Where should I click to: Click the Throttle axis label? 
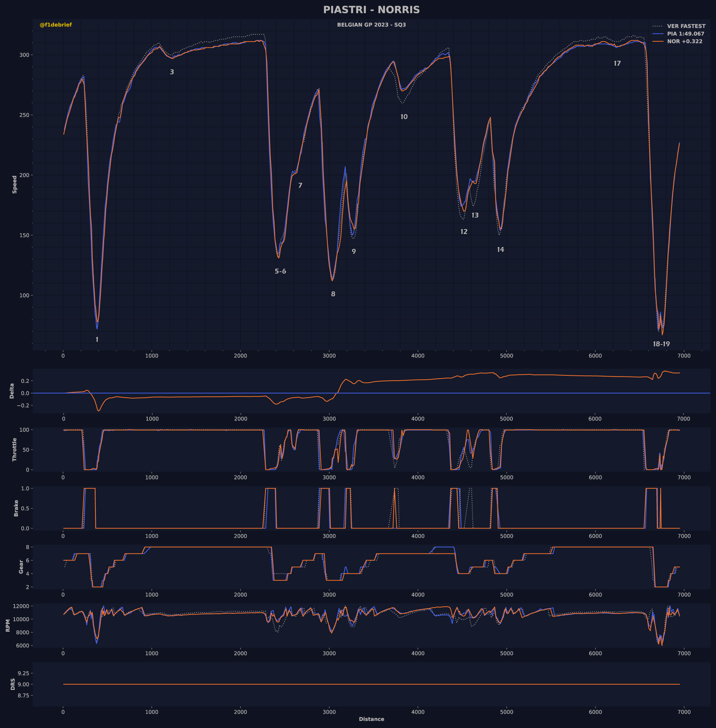coord(15,449)
